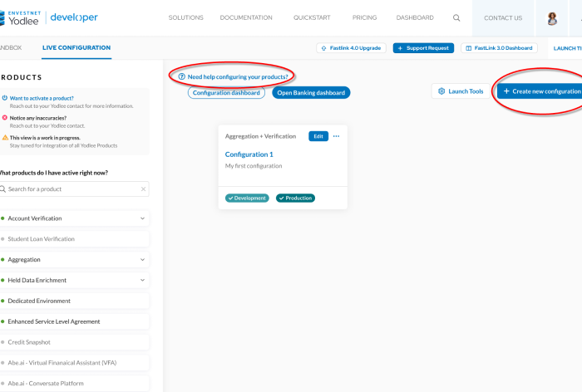
Task: Expand the Aggregation chevron
Action: [x=142, y=260]
